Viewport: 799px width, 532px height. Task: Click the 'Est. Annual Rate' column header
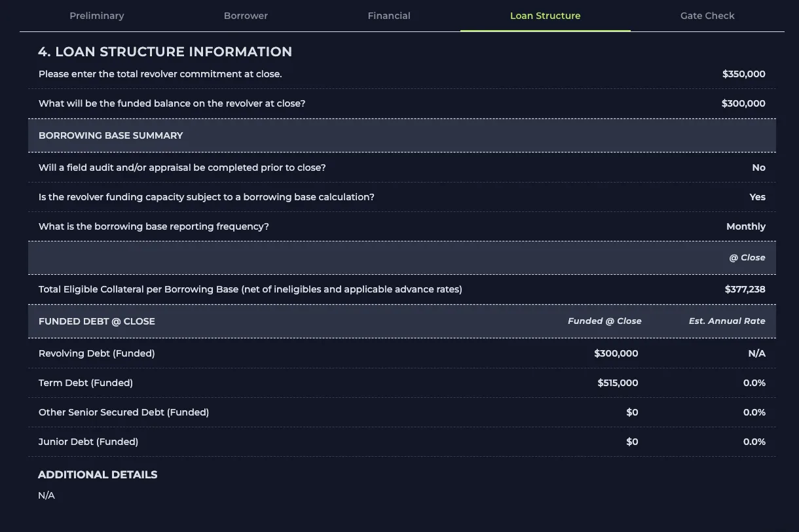pos(727,321)
